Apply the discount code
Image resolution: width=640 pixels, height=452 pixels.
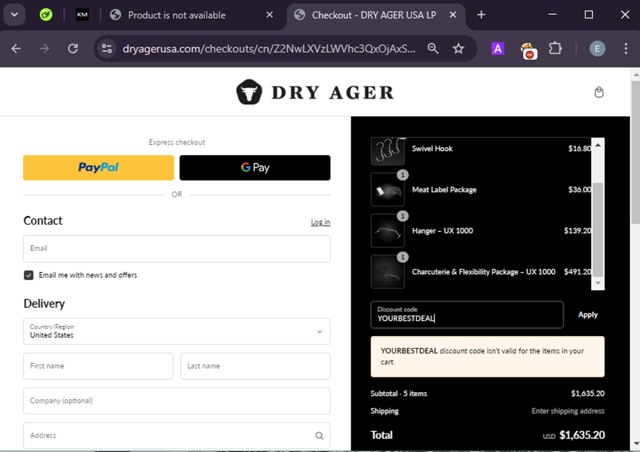(x=588, y=314)
